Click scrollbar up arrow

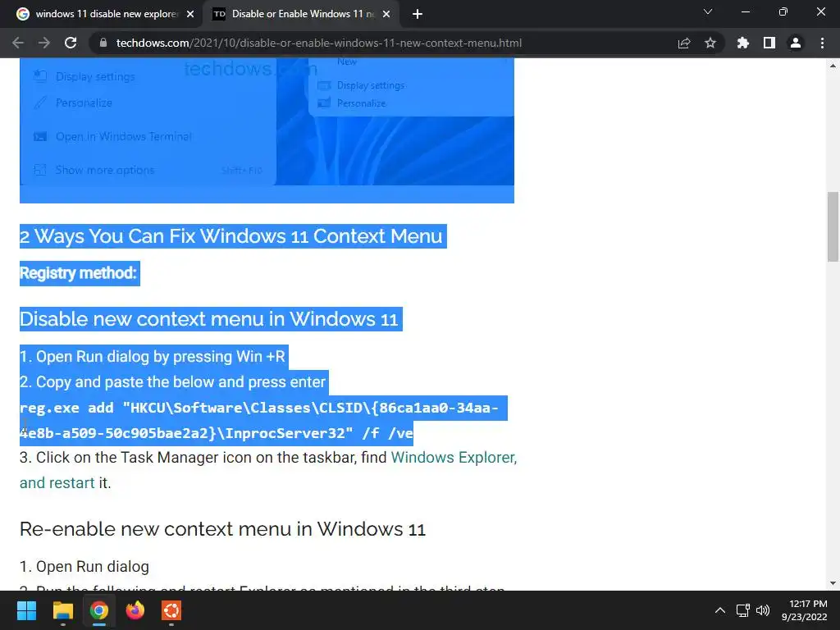833,66
